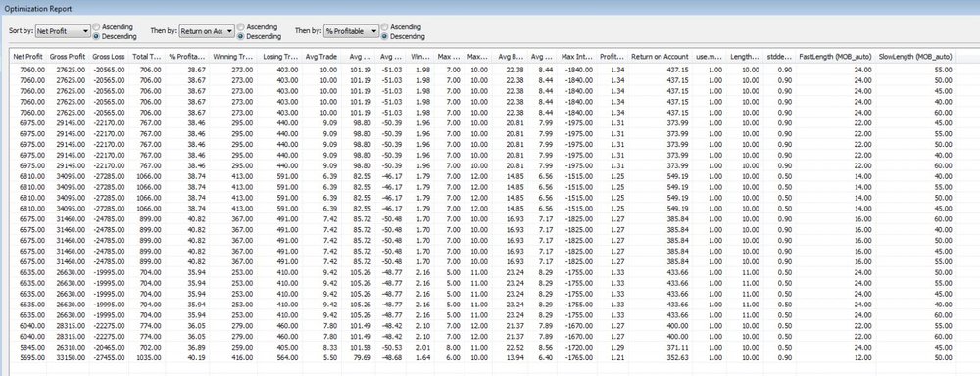Choose Ascending for the Return on Account sort
Screen dimensions: 980x376
pos(241,26)
